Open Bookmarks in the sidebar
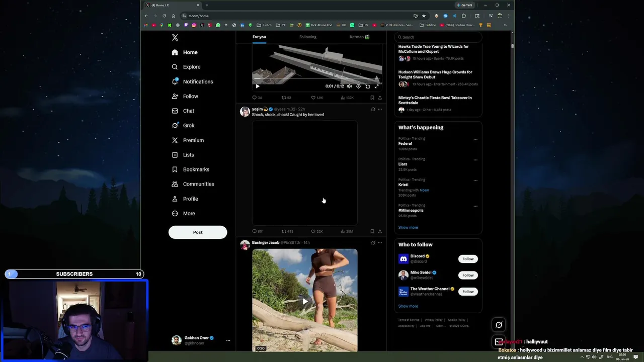The width and height of the screenshot is (644, 362). [x=190, y=169]
